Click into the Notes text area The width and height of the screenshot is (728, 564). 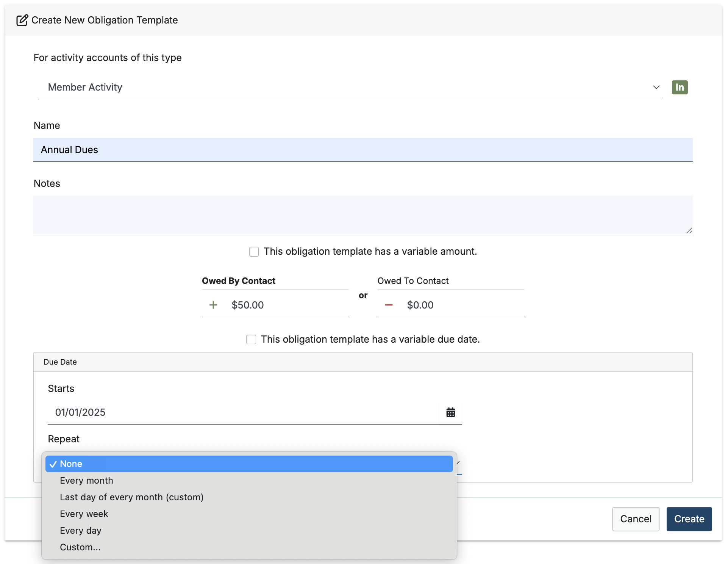[362, 215]
